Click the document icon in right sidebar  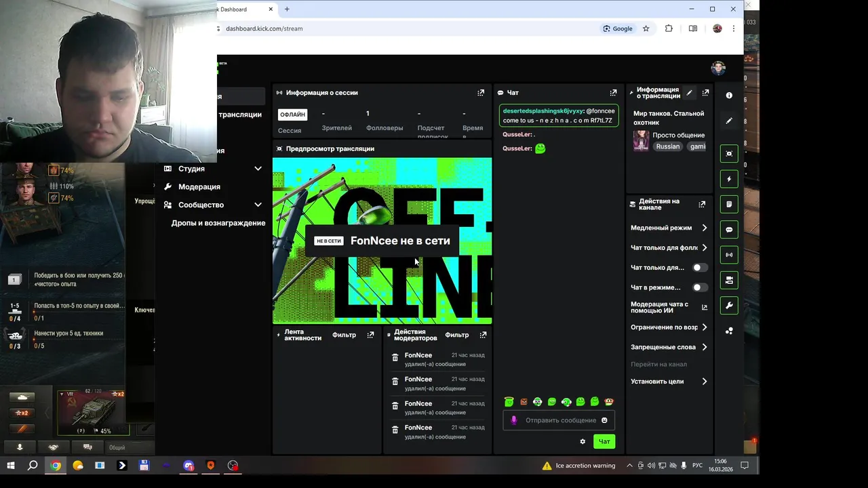[729, 204]
